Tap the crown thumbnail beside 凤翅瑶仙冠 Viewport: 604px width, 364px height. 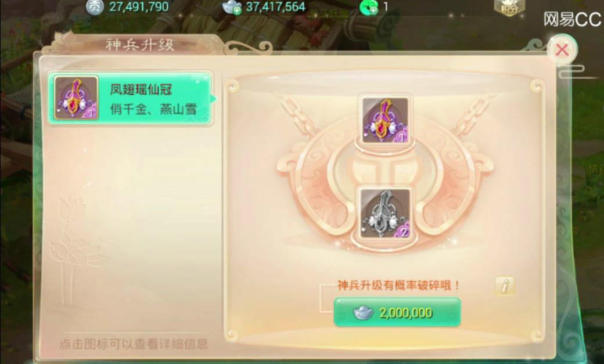76,98
